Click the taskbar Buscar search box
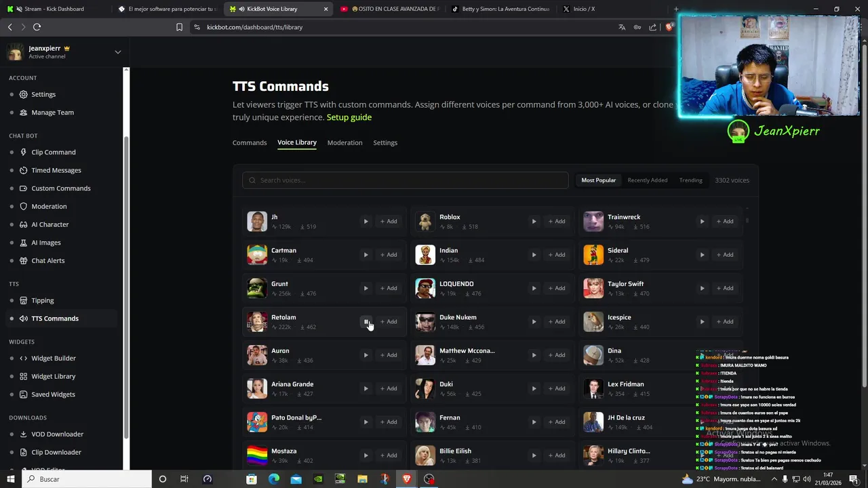 point(87,479)
